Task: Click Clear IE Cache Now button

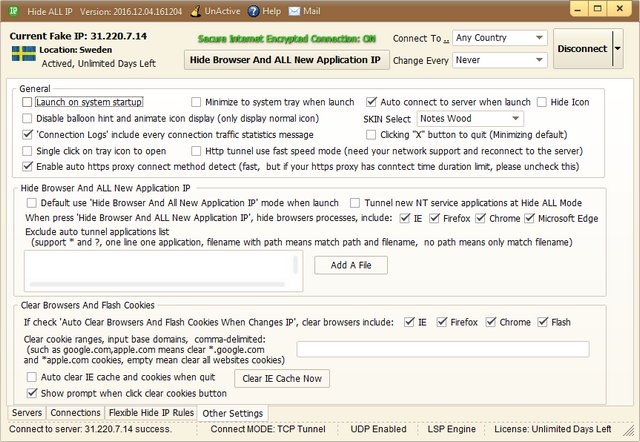Action: pos(283,378)
